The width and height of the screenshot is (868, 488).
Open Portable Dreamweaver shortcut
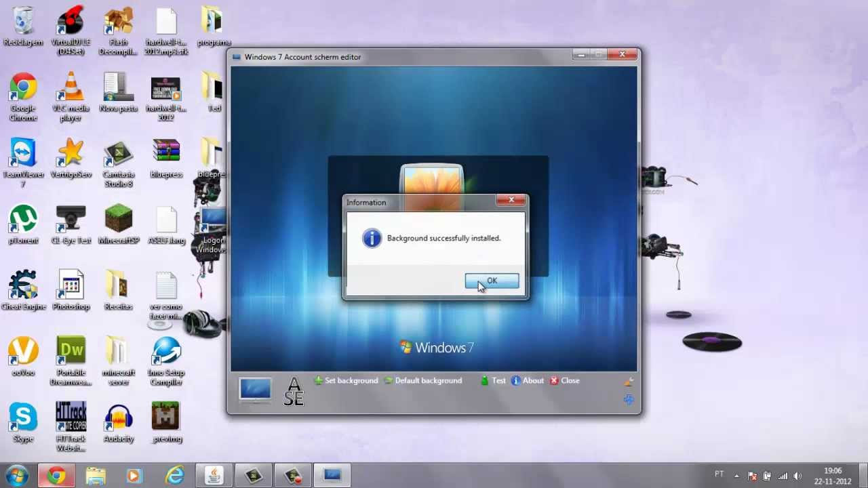[x=71, y=361]
